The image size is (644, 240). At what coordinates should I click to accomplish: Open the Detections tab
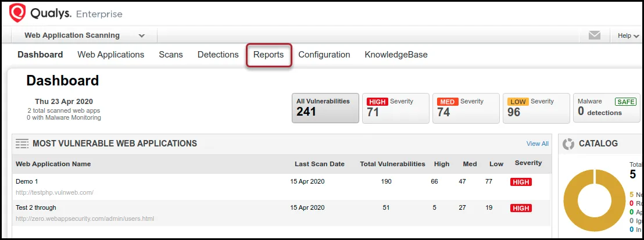[218, 55]
